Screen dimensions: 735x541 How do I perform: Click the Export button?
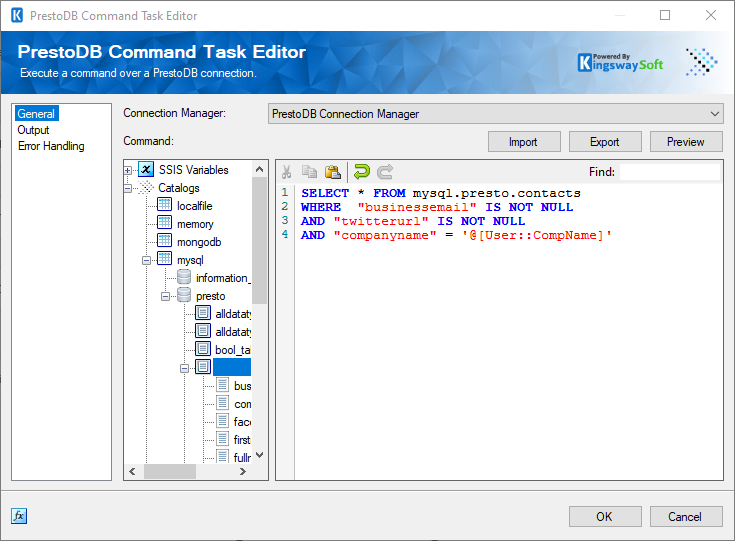(605, 142)
